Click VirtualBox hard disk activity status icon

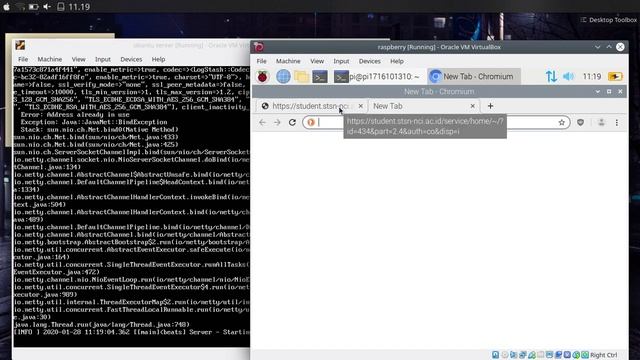pos(496,355)
